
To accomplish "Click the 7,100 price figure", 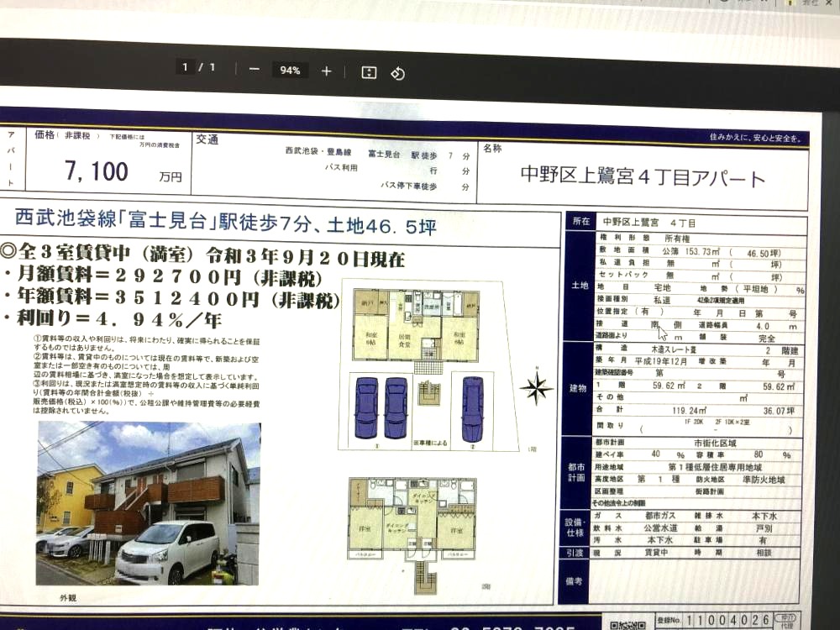I will point(97,172).
